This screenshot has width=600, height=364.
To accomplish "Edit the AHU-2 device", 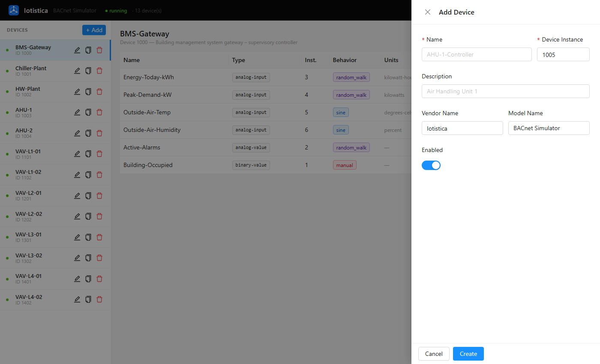I will 77,133.
